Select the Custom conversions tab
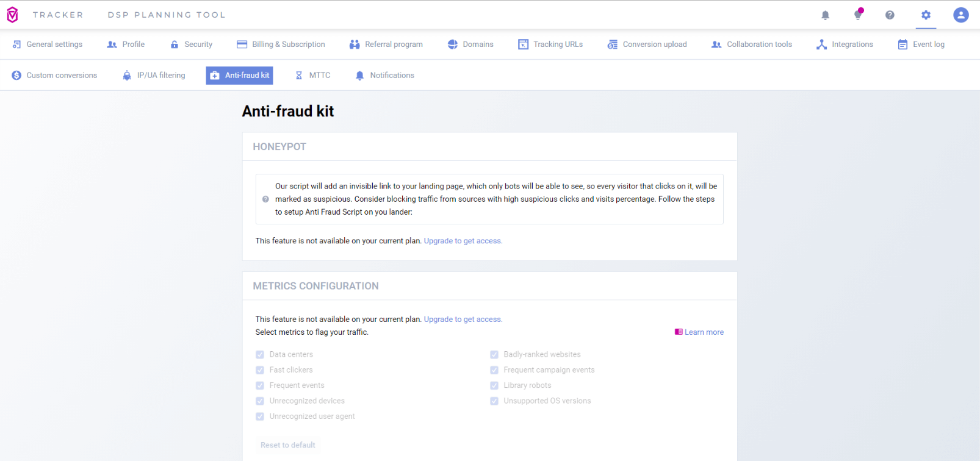 pos(55,76)
